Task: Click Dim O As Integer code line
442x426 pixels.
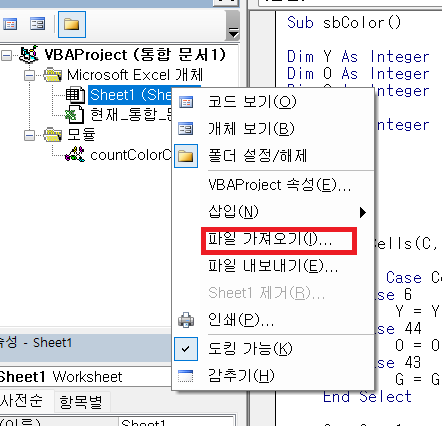Action: pos(358,74)
